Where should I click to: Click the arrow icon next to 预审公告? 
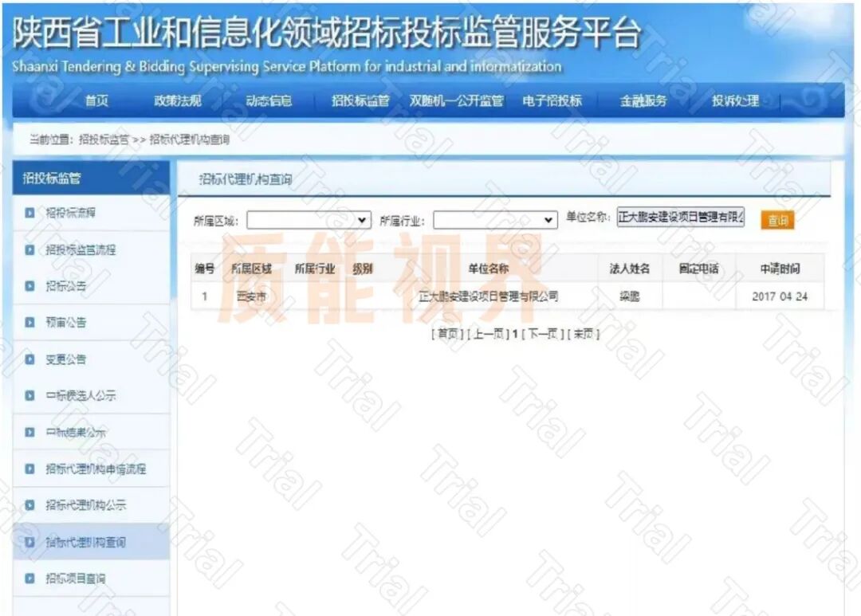click(x=30, y=324)
